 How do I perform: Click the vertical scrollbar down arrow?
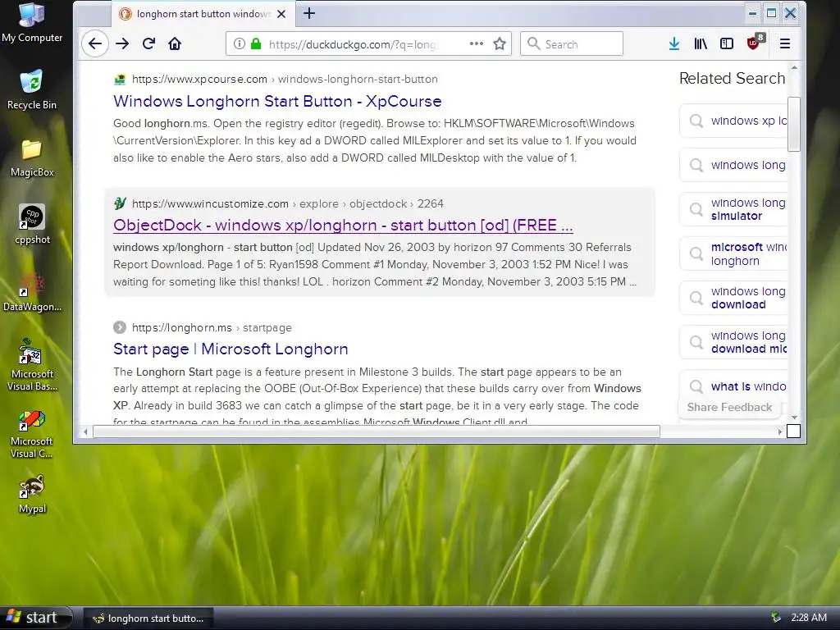[794, 418]
